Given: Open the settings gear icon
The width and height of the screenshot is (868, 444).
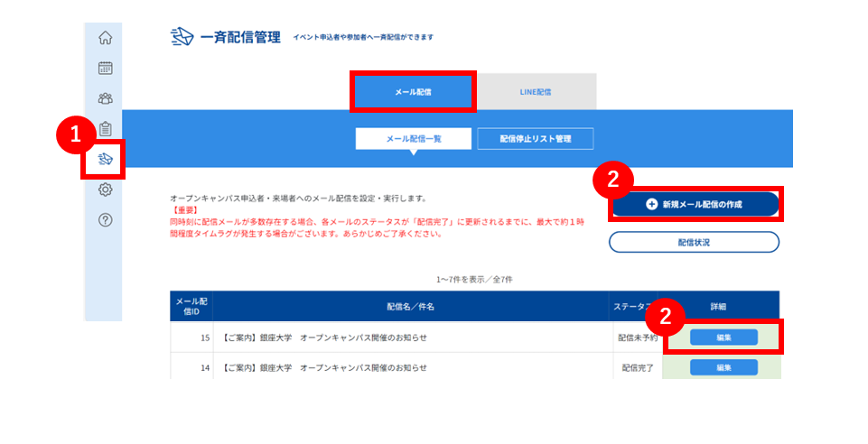Looking at the screenshot, I should point(105,190).
